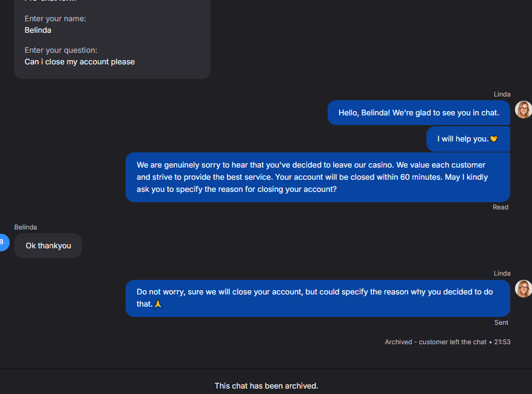Viewport: 532px width, 394px height.
Task: Click "Archived - customer left the chat" label
Action: point(435,342)
